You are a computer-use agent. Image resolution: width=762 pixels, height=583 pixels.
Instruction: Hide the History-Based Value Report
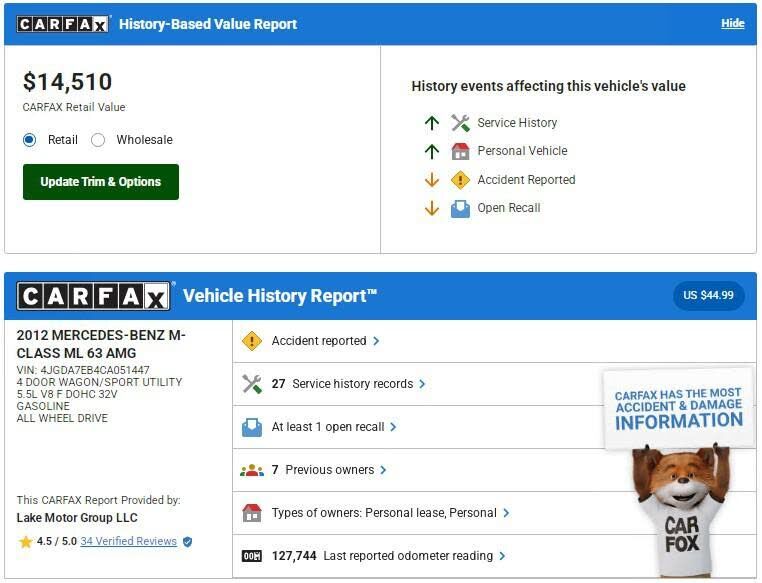pyautogui.click(x=732, y=23)
